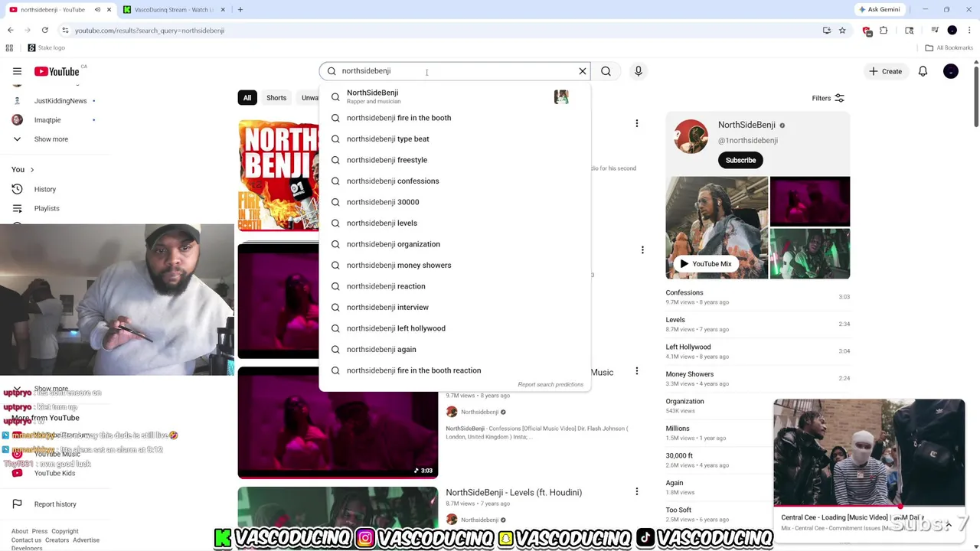This screenshot has height=551, width=980.
Task: Choose suggestion 'northsidebenji 30000'
Action: [455, 202]
